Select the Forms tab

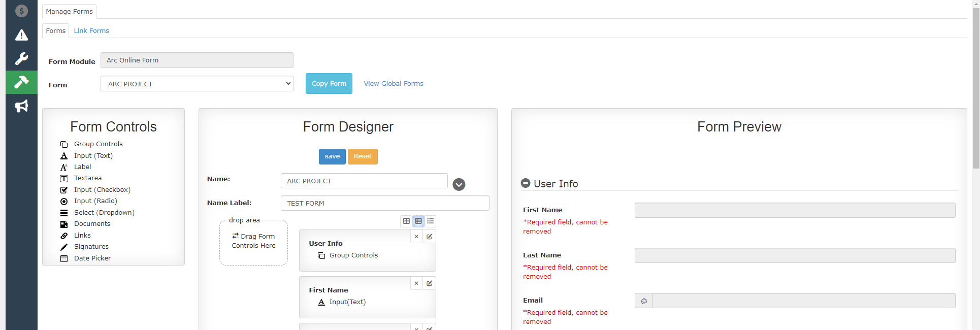click(x=56, y=30)
